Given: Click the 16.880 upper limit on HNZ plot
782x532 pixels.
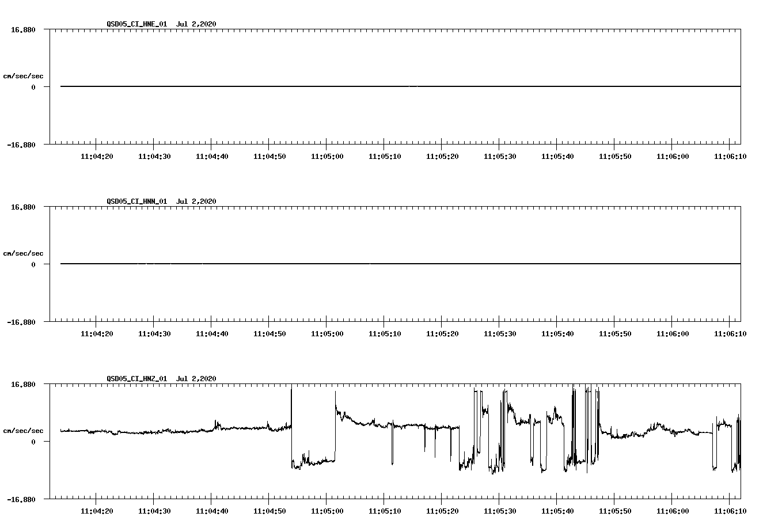Looking at the screenshot, I should click(x=24, y=384).
